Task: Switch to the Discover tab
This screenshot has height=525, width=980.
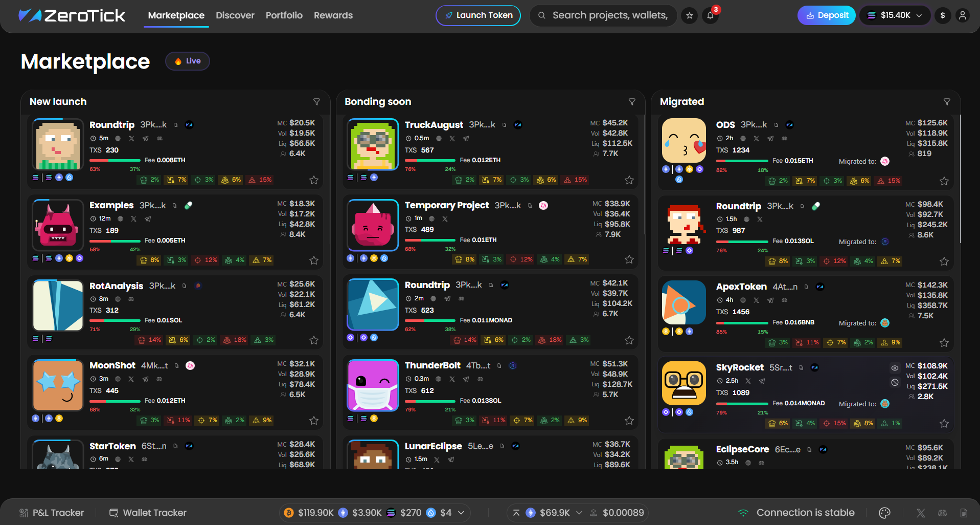Action: pyautogui.click(x=235, y=15)
